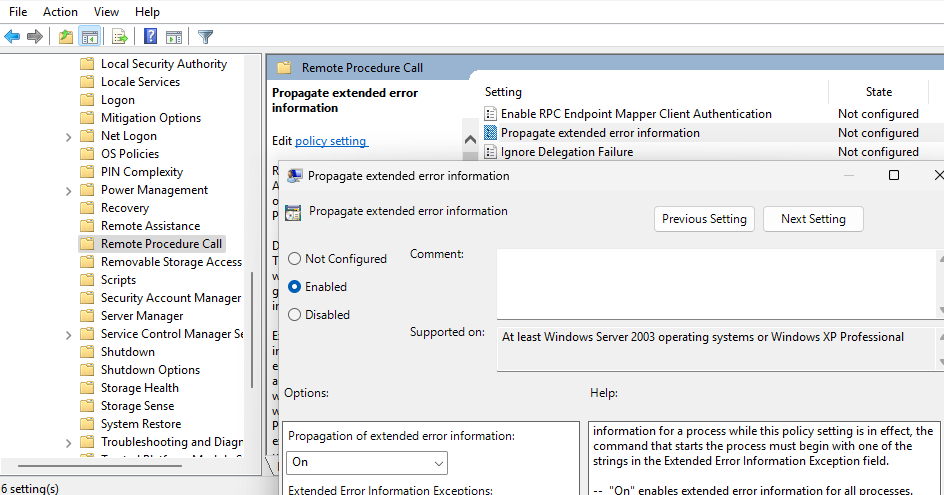944x495 pixels.
Task: Select the Logon tree item
Action: [118, 100]
